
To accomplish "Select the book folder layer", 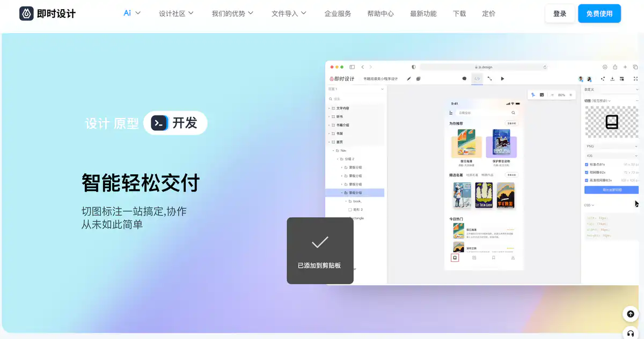I will pyautogui.click(x=355, y=201).
